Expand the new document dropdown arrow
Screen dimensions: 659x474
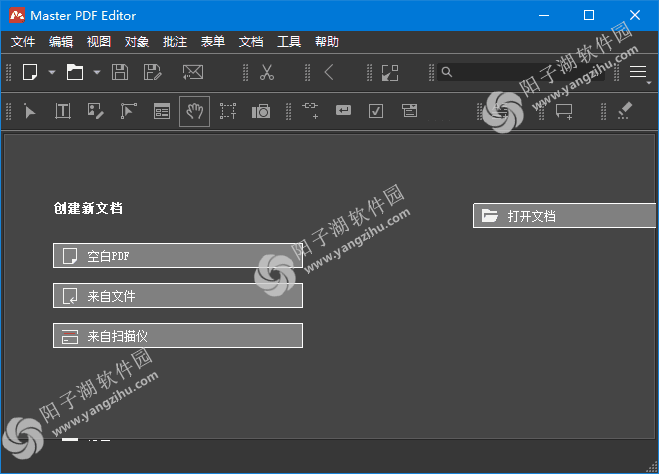(x=52, y=72)
